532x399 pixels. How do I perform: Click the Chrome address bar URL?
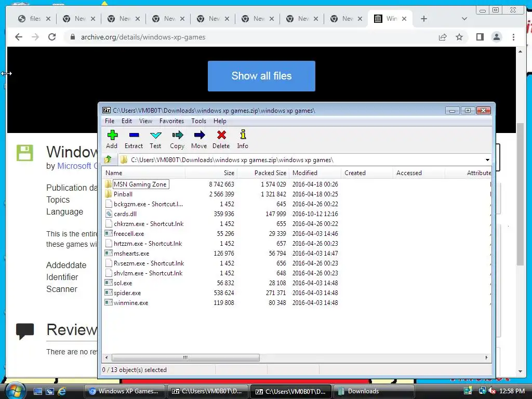tap(143, 37)
